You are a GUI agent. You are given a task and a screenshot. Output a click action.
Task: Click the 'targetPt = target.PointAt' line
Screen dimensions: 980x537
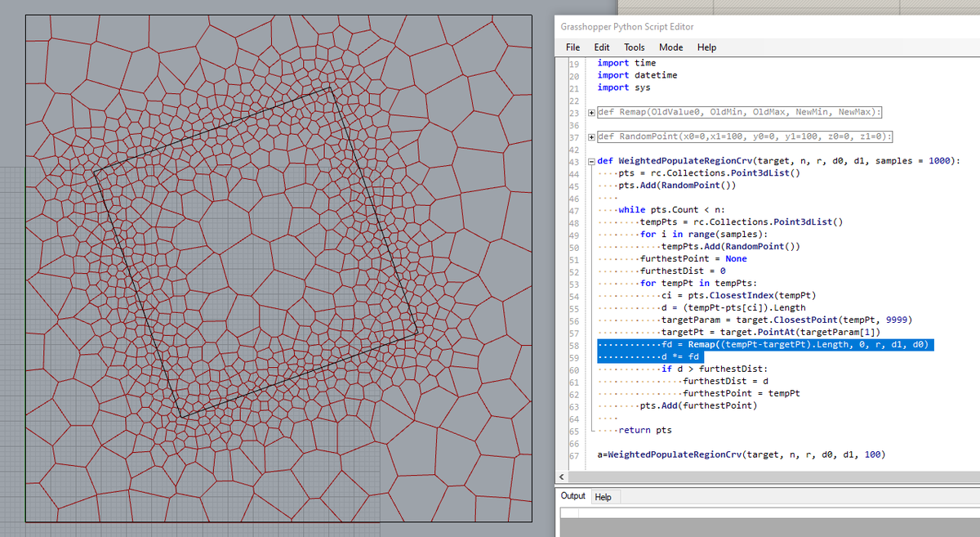coord(770,333)
